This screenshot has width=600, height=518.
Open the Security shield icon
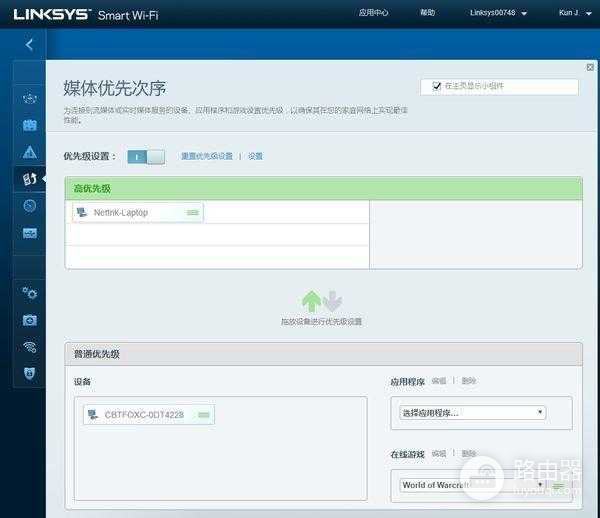[x=29, y=373]
